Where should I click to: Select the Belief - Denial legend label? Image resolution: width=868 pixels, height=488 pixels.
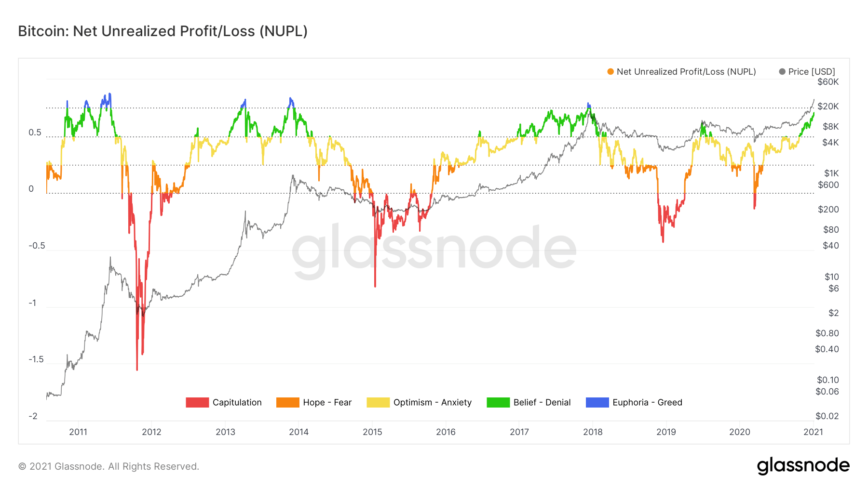542,402
